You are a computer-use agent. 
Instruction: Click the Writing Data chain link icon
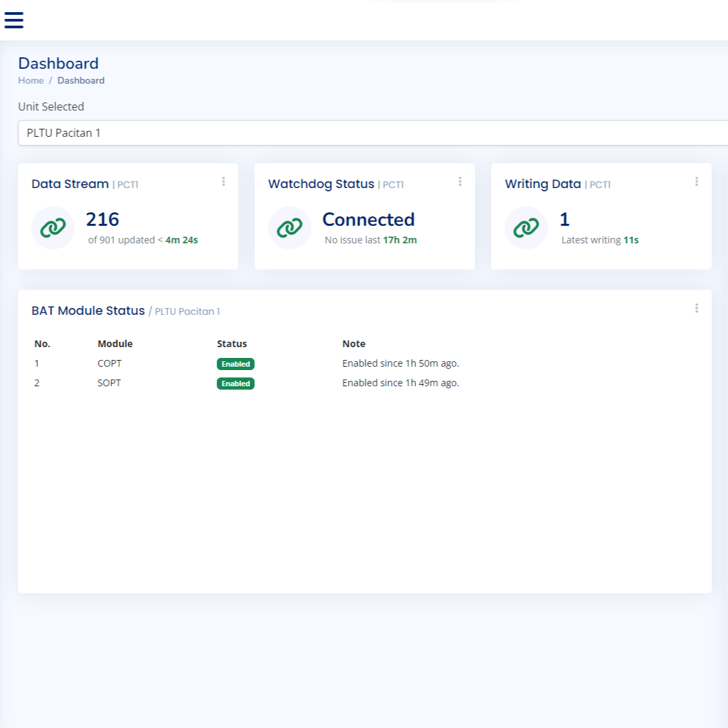[526, 228]
